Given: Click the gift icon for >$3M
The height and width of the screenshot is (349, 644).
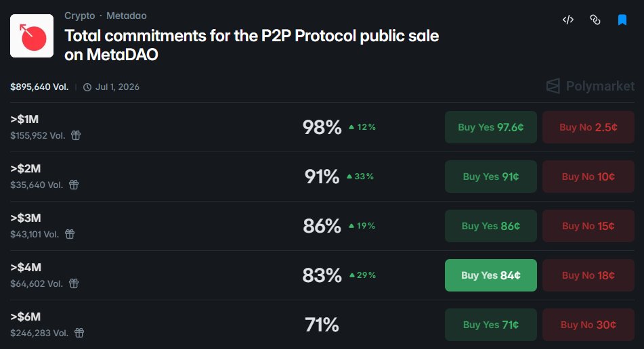Looking at the screenshot, I should coord(70,234).
